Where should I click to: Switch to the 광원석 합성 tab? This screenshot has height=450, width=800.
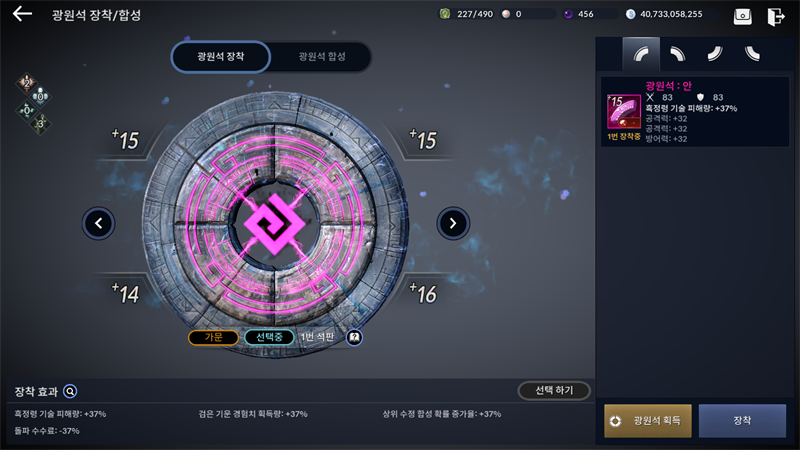[322, 57]
